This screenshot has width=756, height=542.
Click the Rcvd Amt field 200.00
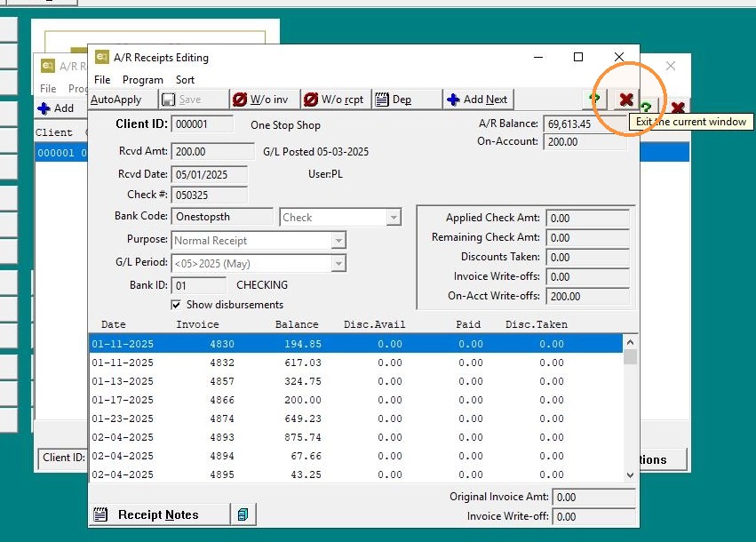click(212, 151)
